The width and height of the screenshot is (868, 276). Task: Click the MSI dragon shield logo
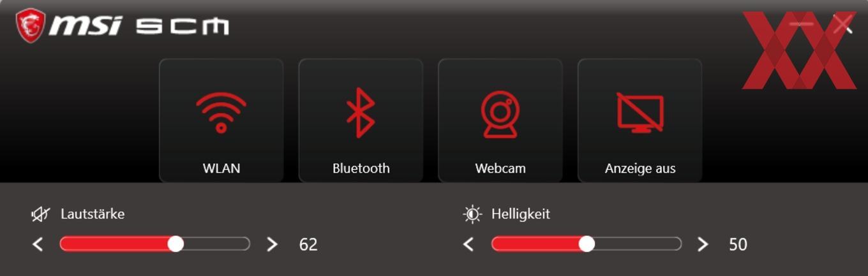pyautogui.click(x=30, y=25)
